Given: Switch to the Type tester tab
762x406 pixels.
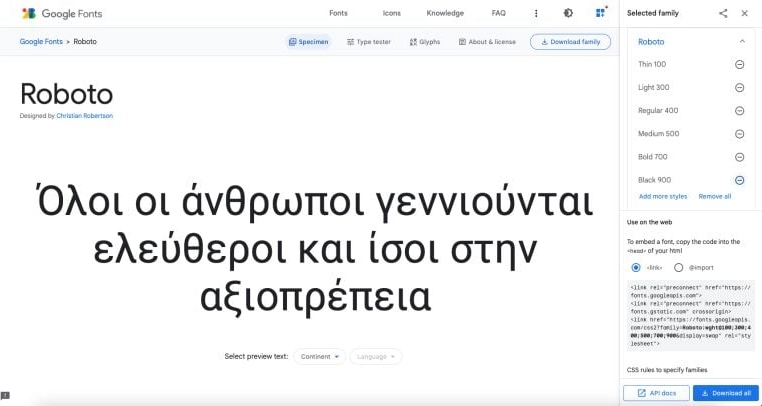Looking at the screenshot, I should click(369, 42).
